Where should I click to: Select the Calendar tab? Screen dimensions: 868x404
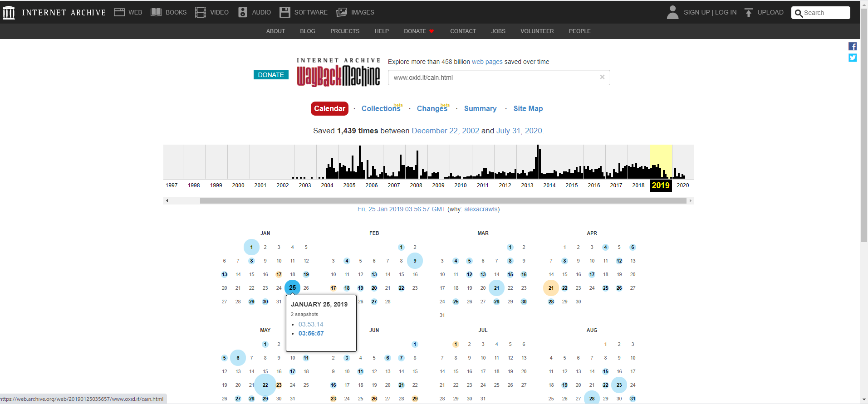tap(329, 108)
